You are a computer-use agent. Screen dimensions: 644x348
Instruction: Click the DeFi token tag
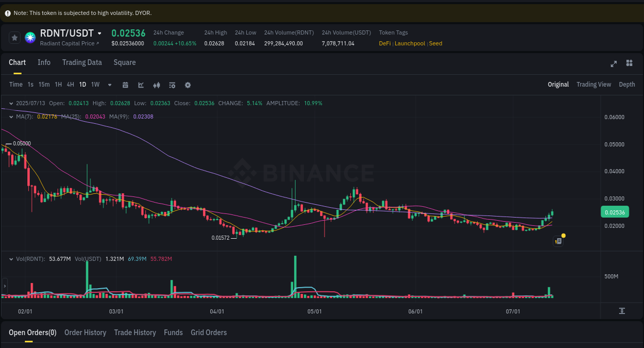point(384,43)
